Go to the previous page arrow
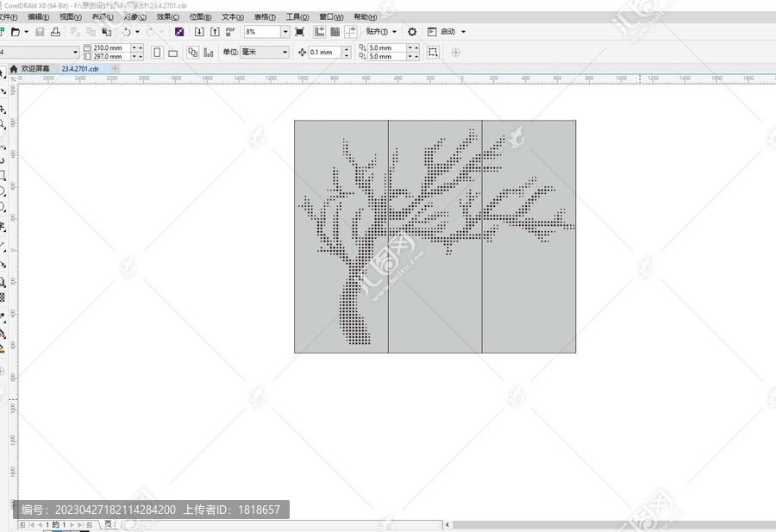Screen dimensions: 776x532 (40, 524)
